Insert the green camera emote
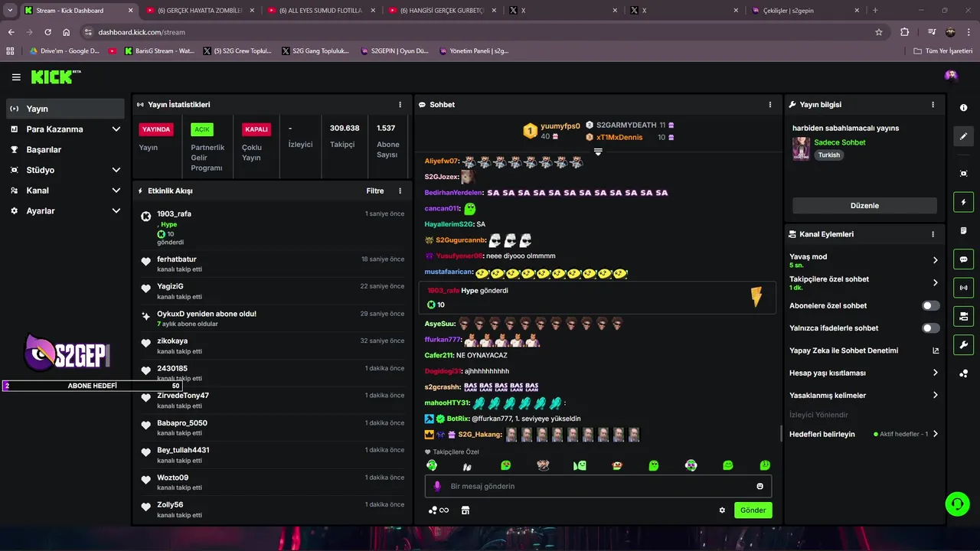The image size is (980, 551). point(580,465)
